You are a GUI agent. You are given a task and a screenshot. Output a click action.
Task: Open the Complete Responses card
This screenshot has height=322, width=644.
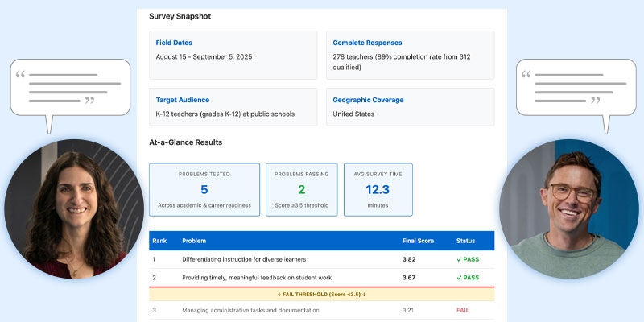(x=410, y=55)
